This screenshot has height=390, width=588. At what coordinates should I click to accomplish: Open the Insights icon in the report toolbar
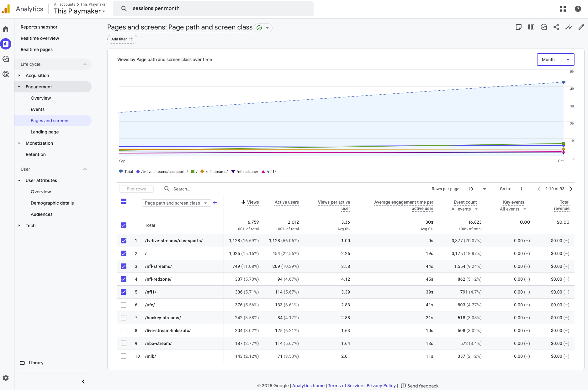[569, 27]
